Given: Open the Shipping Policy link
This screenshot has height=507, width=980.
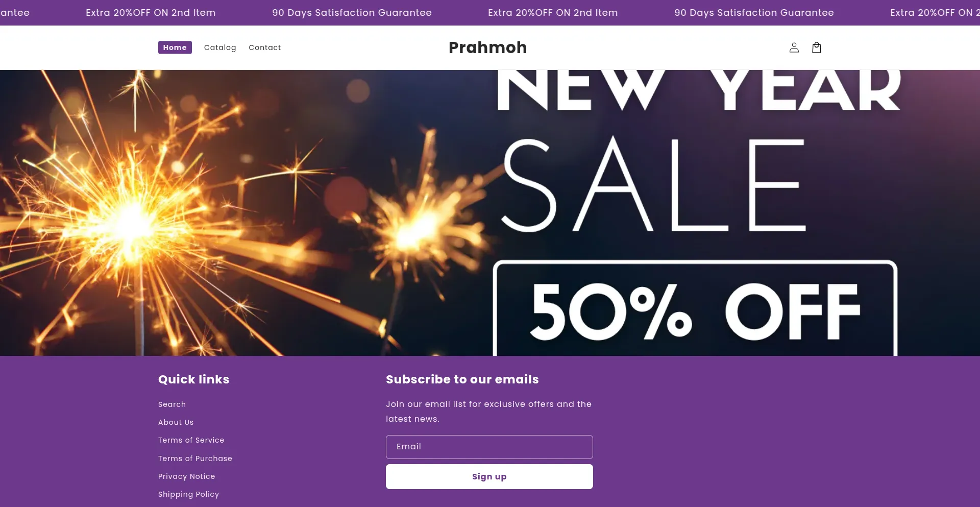Looking at the screenshot, I should (188, 494).
